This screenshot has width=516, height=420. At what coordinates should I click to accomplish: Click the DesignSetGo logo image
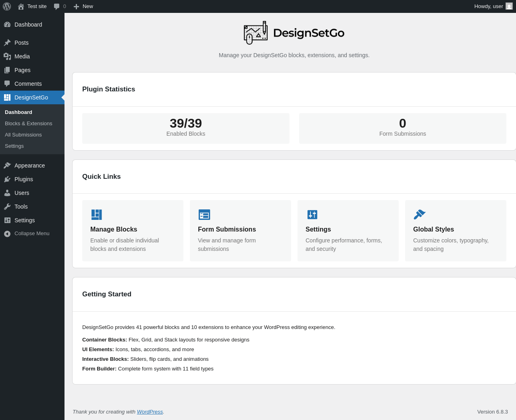tap(256, 33)
